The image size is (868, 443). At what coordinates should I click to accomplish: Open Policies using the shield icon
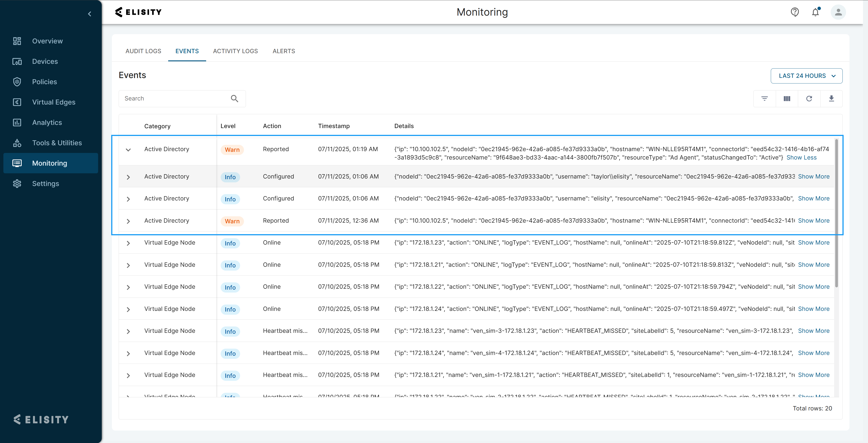pos(17,82)
